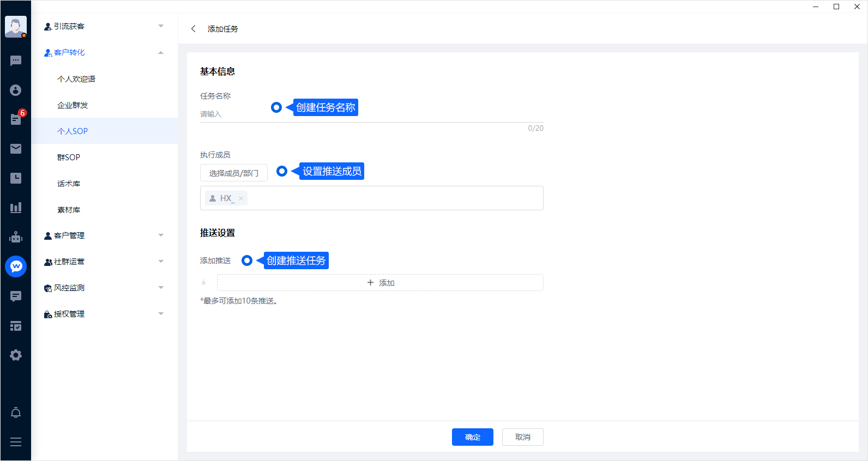Open the mail envelope icon
Viewport: 868px width, 461px height.
[x=16, y=149]
